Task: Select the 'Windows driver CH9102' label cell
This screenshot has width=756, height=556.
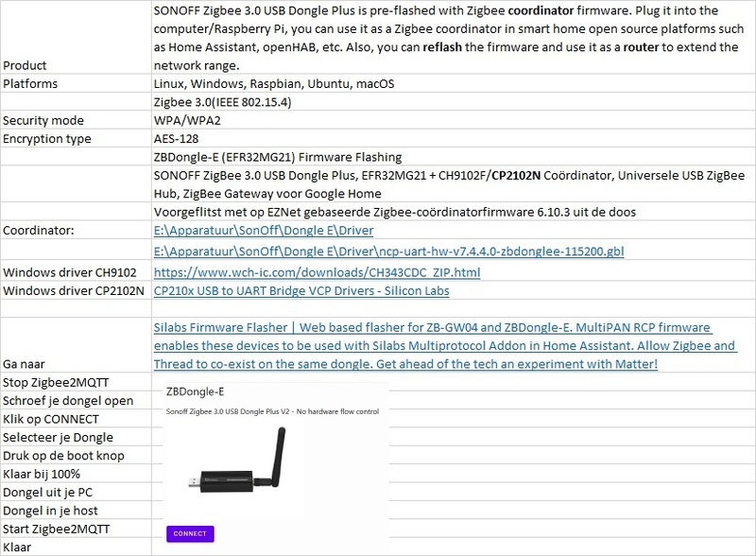Action: click(x=76, y=272)
